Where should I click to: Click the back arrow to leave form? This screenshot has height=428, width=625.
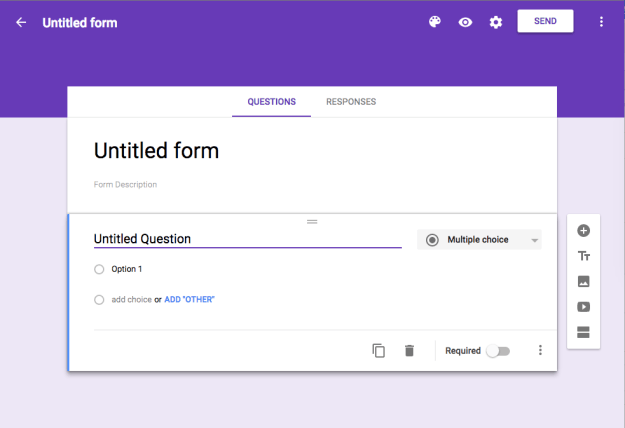pyautogui.click(x=21, y=22)
